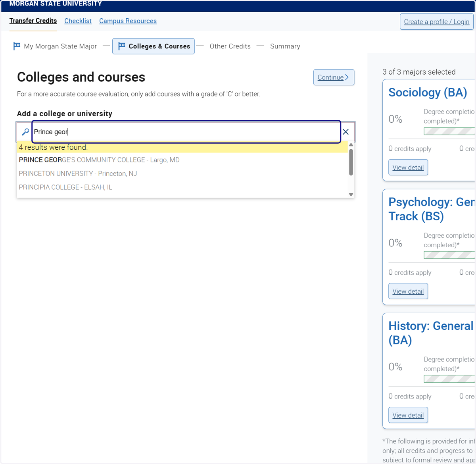Click View detail for History: General (BA)

pos(408,415)
